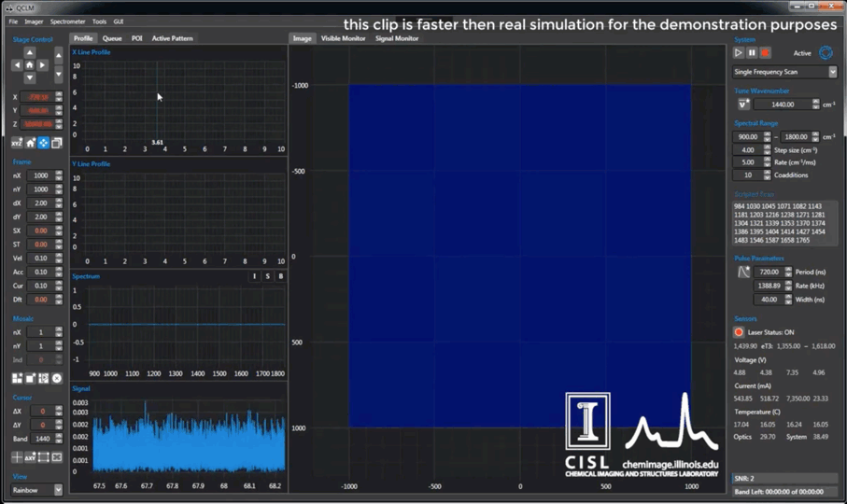Viewport: 847px width, 504px height.
Task: Toggle the I button in Spectrum panel
Action: (x=254, y=276)
